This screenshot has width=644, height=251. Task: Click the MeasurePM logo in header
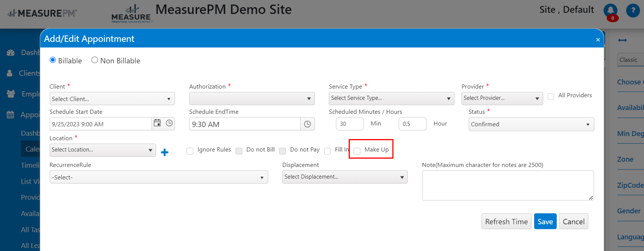(x=42, y=13)
